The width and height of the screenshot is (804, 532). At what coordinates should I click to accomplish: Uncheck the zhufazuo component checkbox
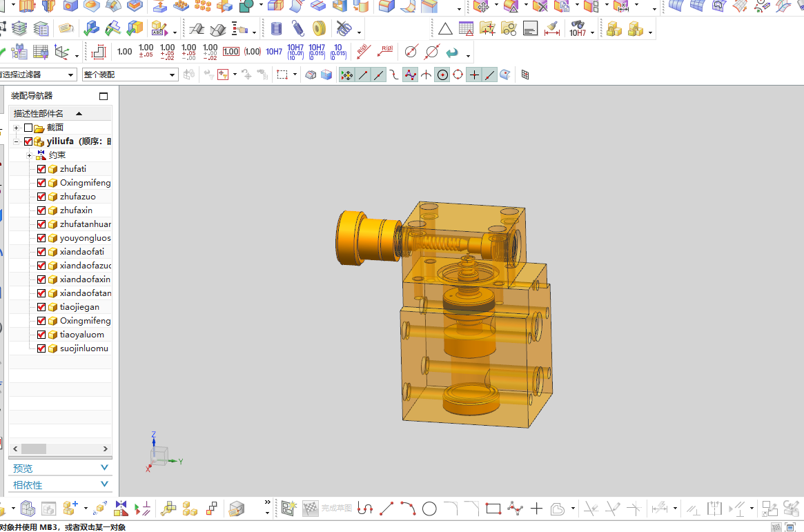pyautogui.click(x=41, y=196)
